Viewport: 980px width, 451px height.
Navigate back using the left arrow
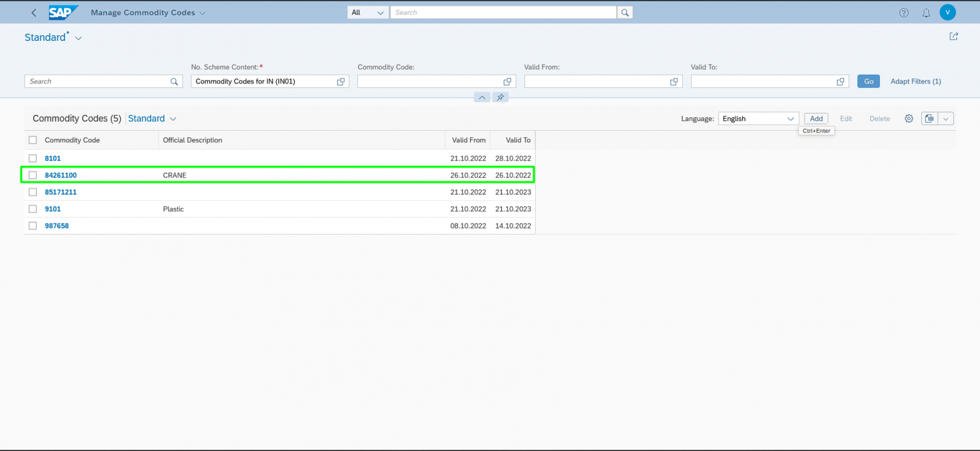34,12
